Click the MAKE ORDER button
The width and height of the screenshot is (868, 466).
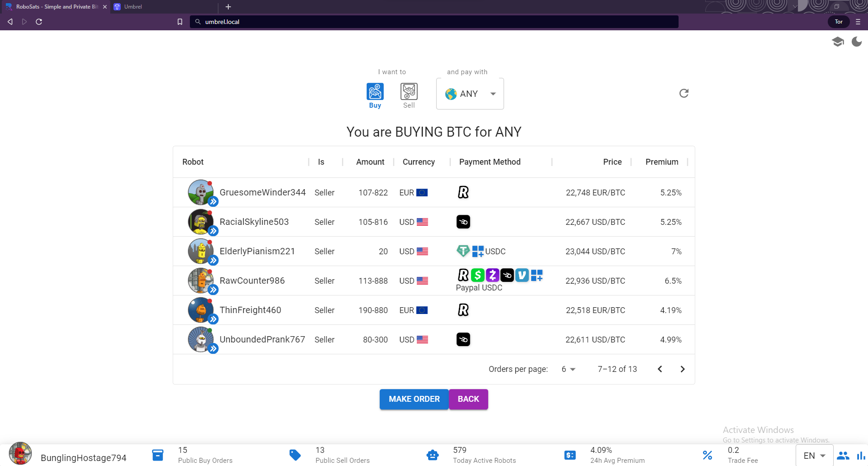414,399
